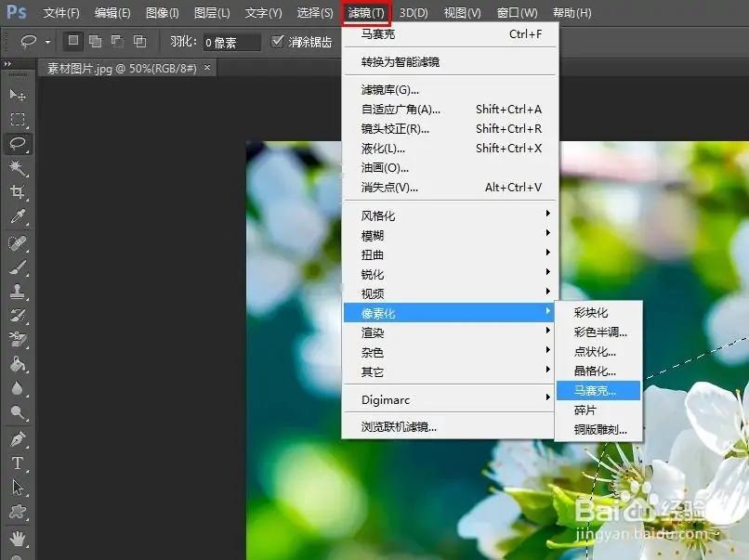Open the 3D(D) menu

(414, 13)
